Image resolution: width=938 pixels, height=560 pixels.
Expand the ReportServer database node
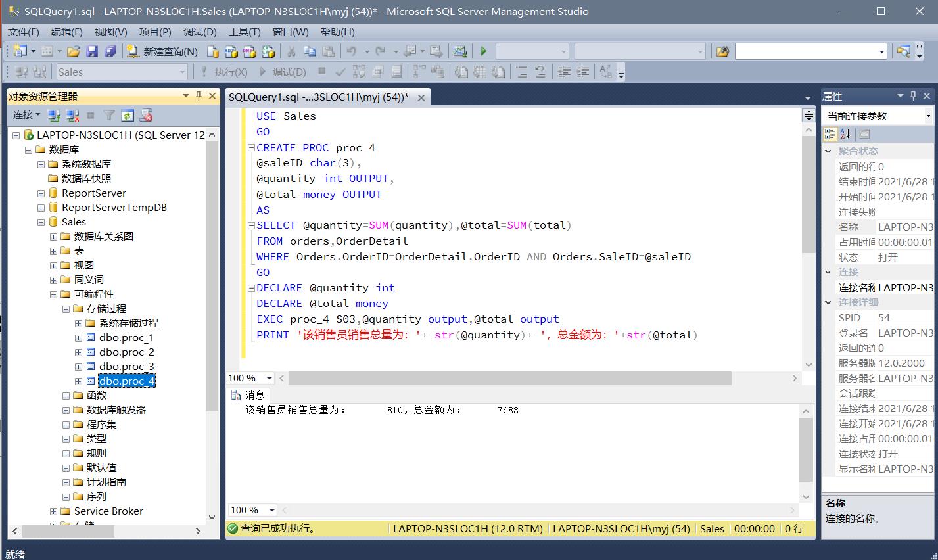click(41, 193)
